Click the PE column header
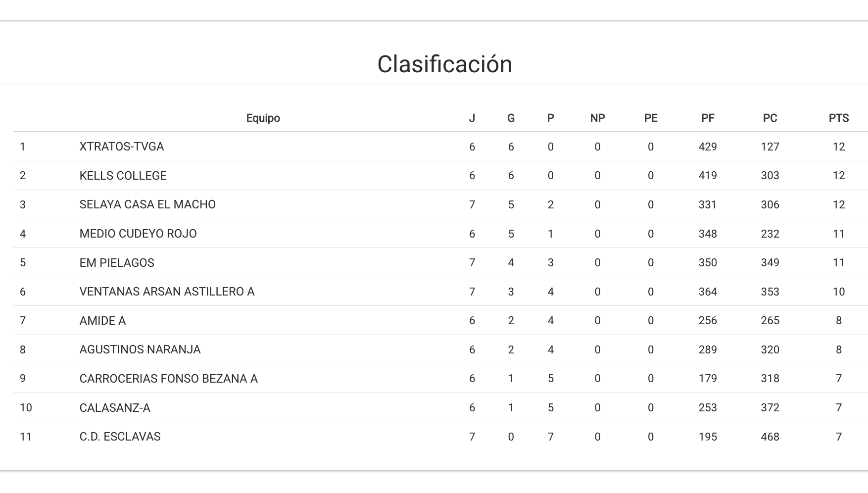Screen dimensions: 868x493 coord(650,118)
